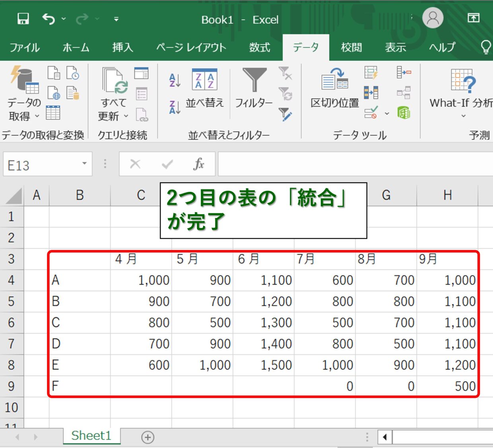Click the Save icon in the title bar

(x=23, y=19)
